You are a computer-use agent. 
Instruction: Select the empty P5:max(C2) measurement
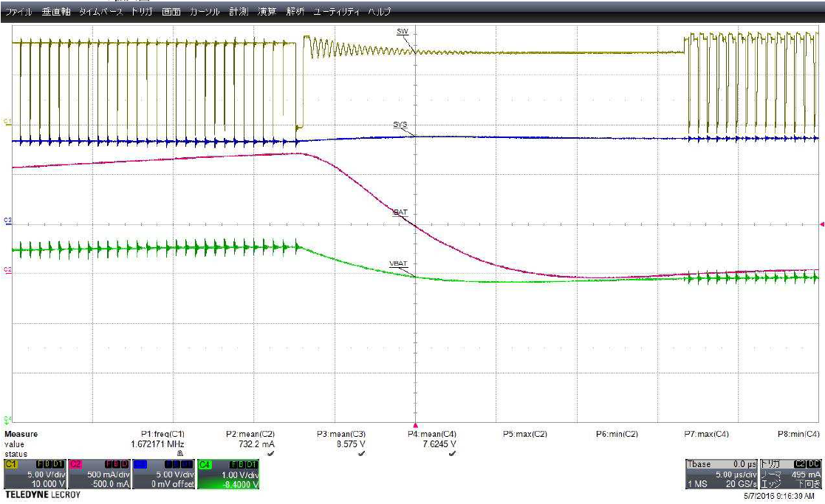tap(524, 434)
